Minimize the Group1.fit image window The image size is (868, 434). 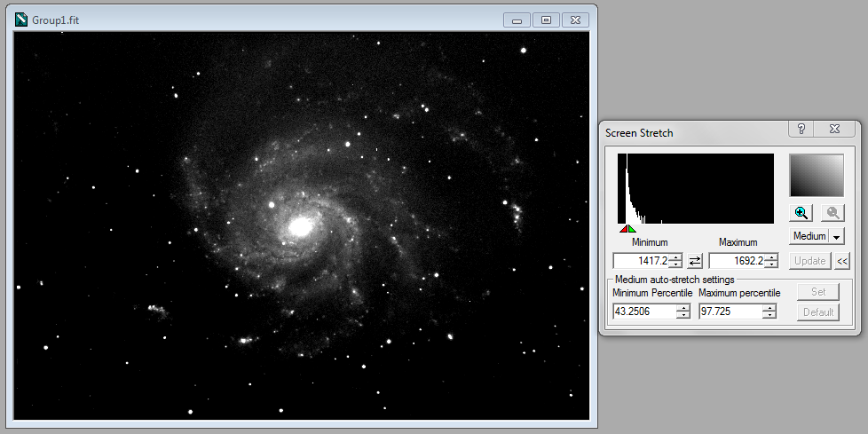517,20
